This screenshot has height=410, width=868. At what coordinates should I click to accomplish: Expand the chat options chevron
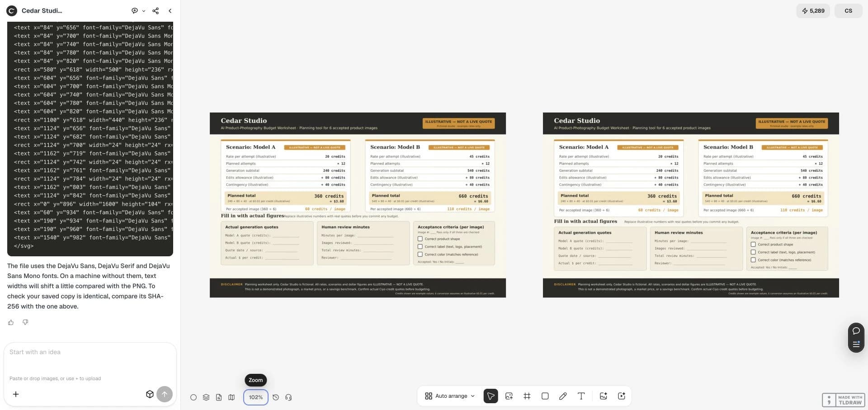point(144,11)
